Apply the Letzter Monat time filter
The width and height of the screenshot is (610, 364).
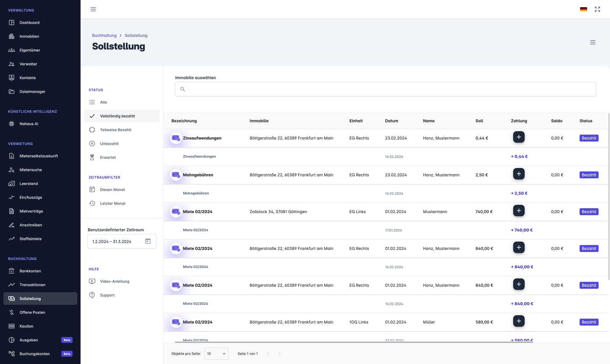pyautogui.click(x=112, y=204)
